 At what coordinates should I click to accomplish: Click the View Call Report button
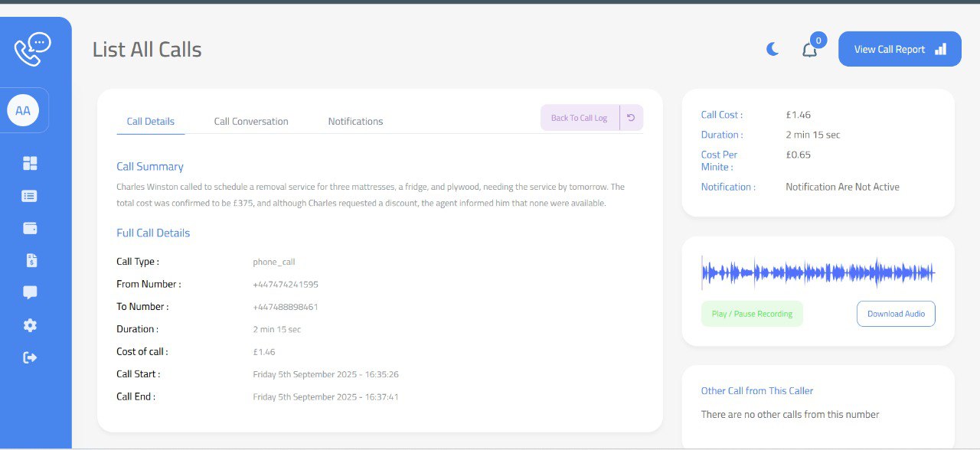[x=900, y=48]
